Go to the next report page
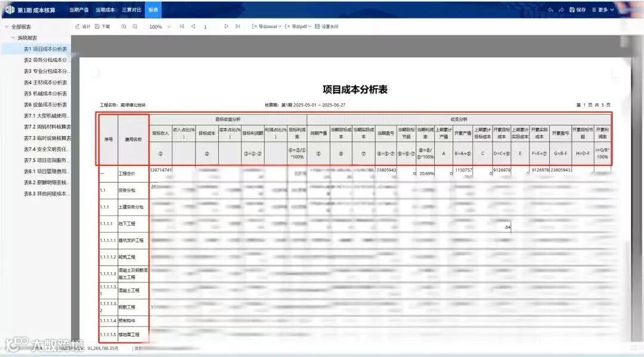 coord(227,26)
